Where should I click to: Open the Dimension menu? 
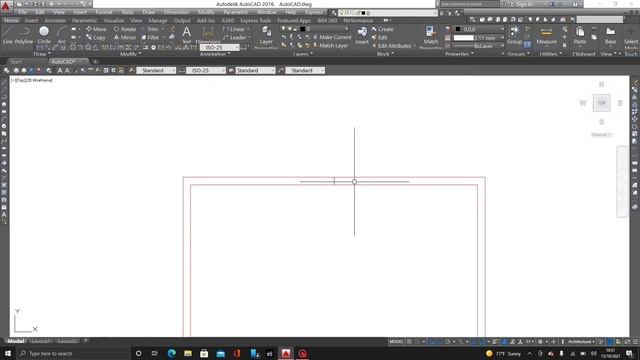(176, 12)
